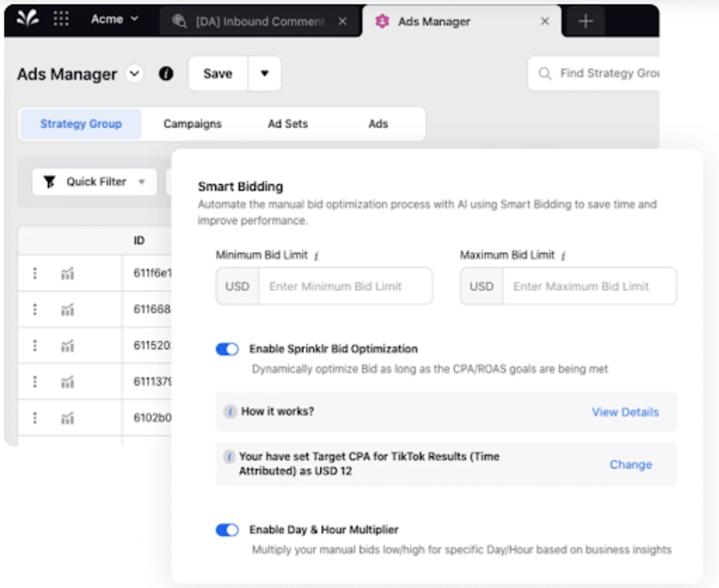Click the Change link for Target CPA
The width and height of the screenshot is (719, 588).
click(x=630, y=465)
